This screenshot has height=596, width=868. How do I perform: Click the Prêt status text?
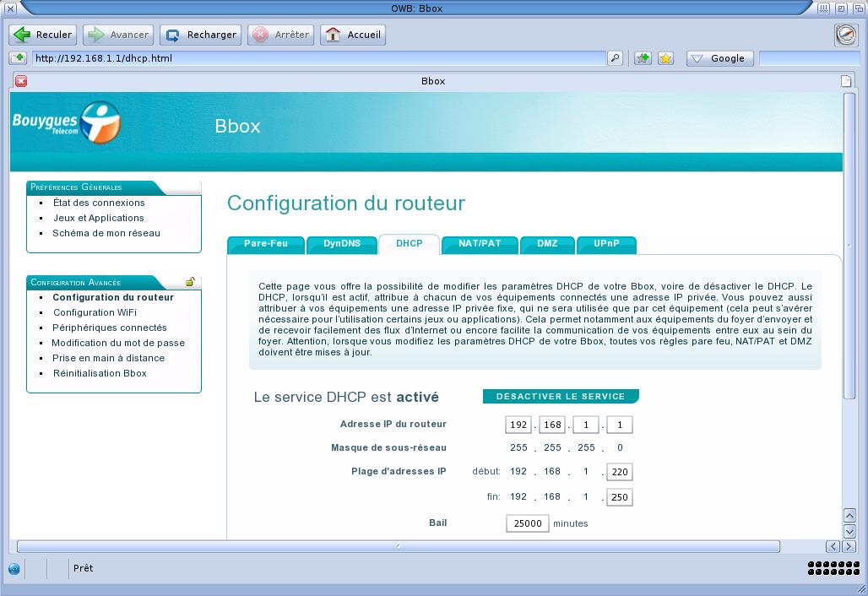[83, 568]
